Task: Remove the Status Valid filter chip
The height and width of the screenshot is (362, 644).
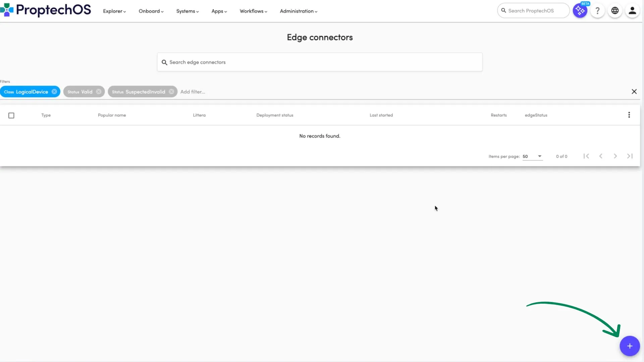Action: click(x=99, y=92)
